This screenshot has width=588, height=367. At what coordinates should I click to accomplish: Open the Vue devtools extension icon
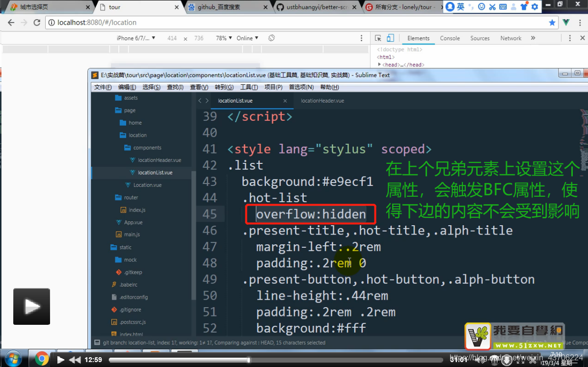click(566, 23)
